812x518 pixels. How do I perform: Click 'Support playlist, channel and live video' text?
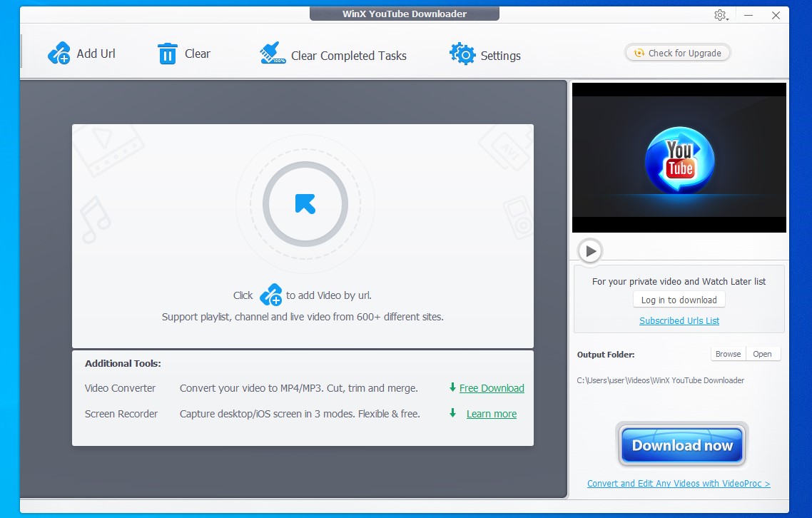[x=303, y=317]
